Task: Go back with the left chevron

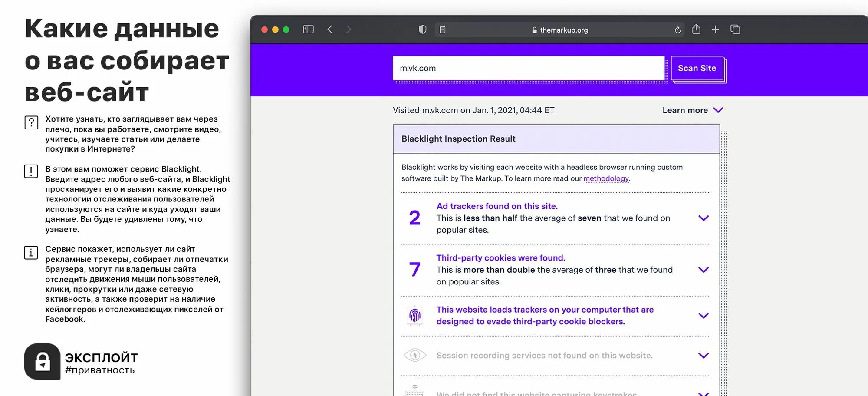Action: tap(330, 30)
